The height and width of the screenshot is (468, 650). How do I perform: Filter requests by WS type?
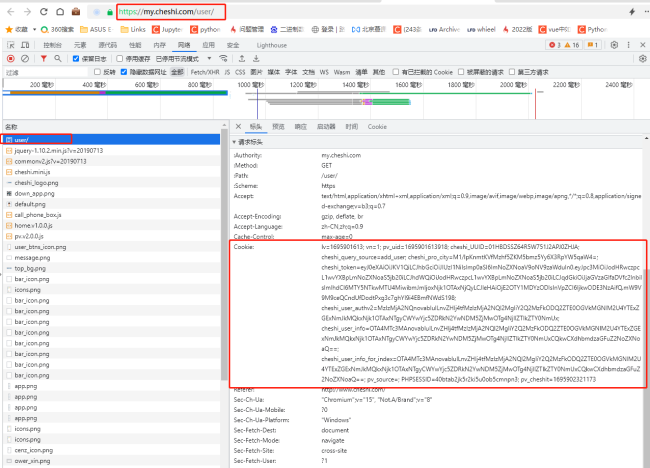324,72
